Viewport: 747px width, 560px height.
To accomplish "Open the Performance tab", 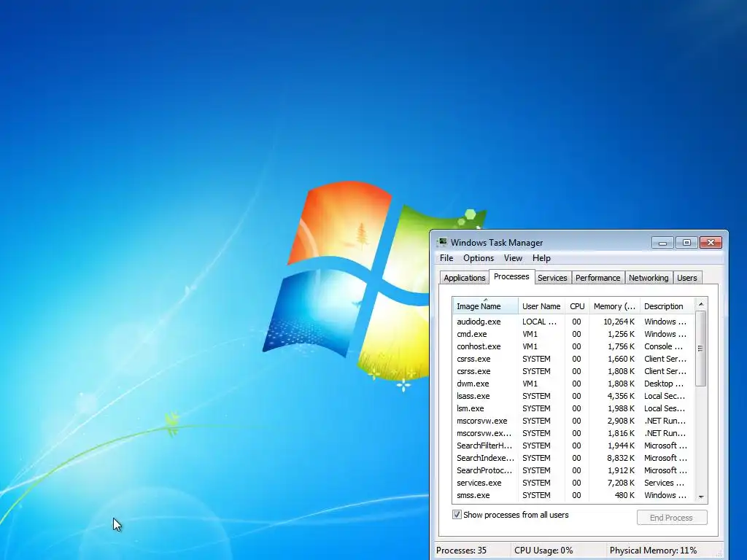I will pyautogui.click(x=597, y=278).
